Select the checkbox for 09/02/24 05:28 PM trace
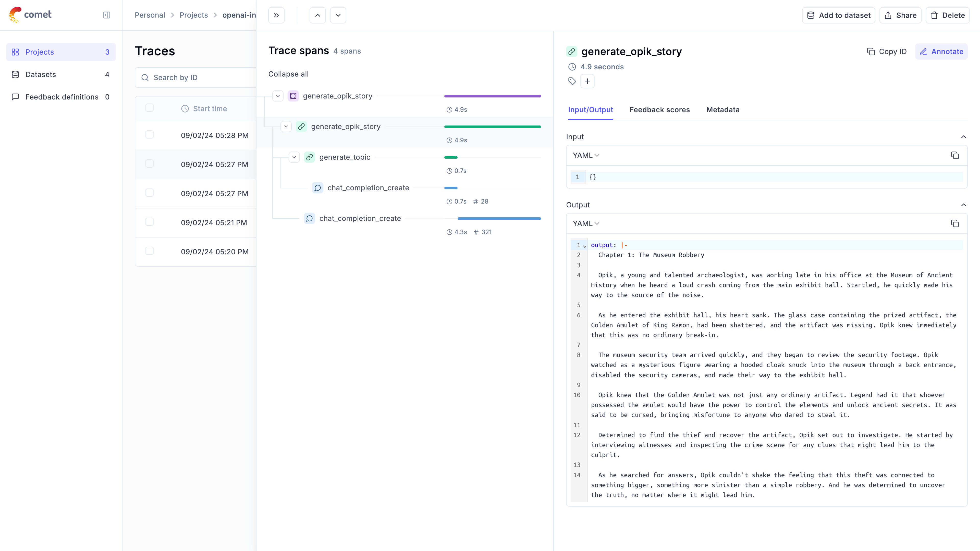 150,135
